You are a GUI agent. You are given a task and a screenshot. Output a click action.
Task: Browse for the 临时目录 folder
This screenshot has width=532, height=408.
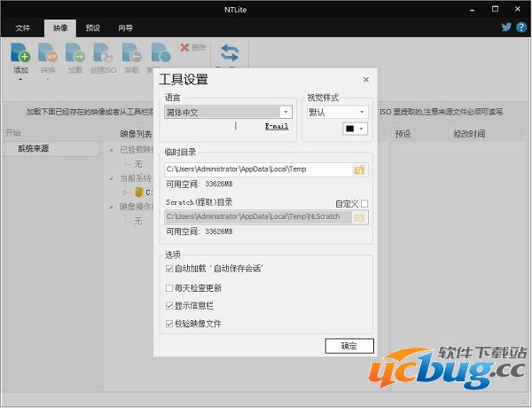tap(359, 169)
